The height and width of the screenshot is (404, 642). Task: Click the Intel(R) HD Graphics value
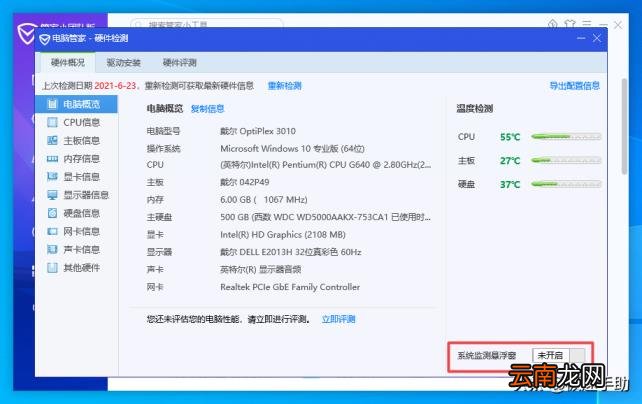pos(283,235)
